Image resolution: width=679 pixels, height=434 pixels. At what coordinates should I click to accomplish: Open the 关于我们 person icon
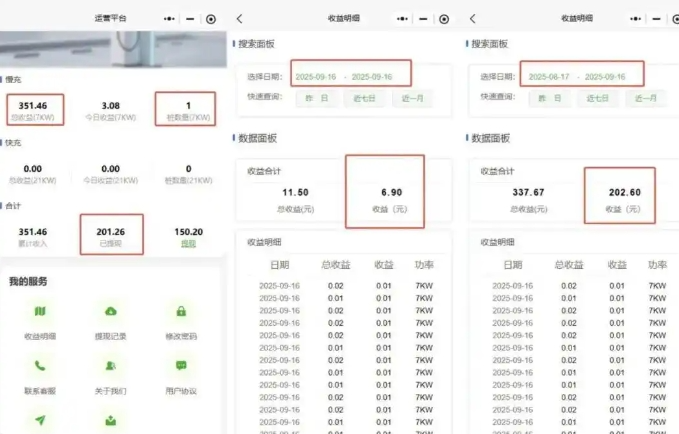[x=110, y=366]
